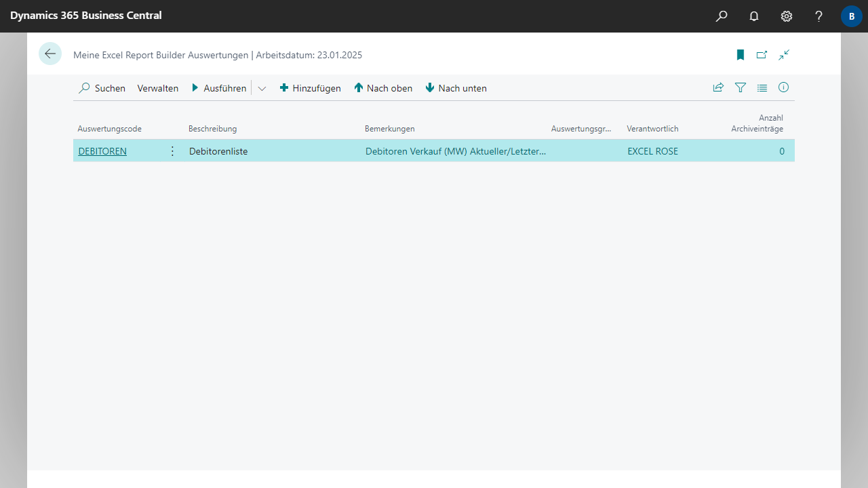Screen dimensions: 868x488
Task: Run Ausführen action
Action: pyautogui.click(x=218, y=88)
